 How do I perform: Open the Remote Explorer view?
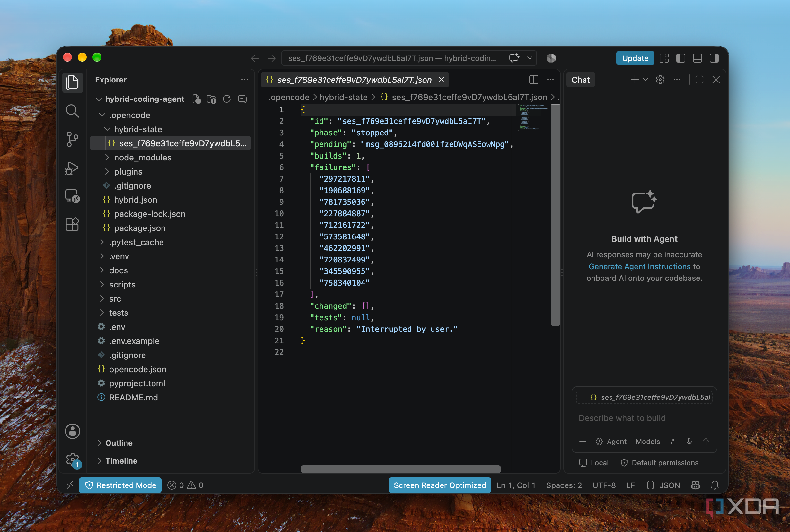pyautogui.click(x=72, y=196)
